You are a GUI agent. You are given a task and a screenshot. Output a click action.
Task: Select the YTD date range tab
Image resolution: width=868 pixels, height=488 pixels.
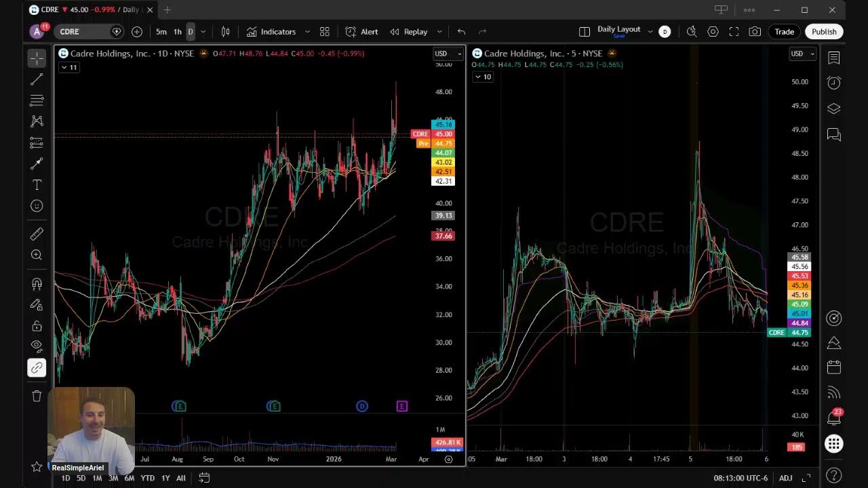click(147, 478)
